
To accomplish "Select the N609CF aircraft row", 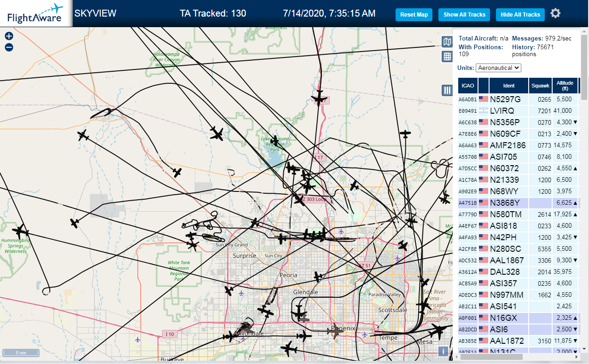I will 519,133.
